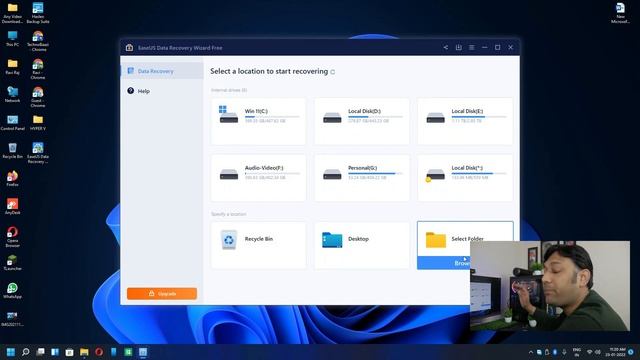Viewport: 640px width, 360px height.
Task: Select the Local Disk(*:) partition
Action: (x=465, y=178)
